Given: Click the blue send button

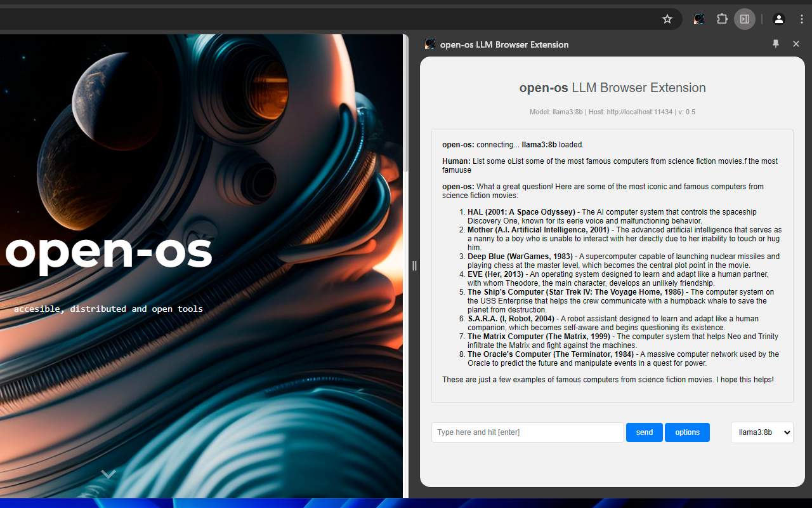Looking at the screenshot, I should coord(645,432).
